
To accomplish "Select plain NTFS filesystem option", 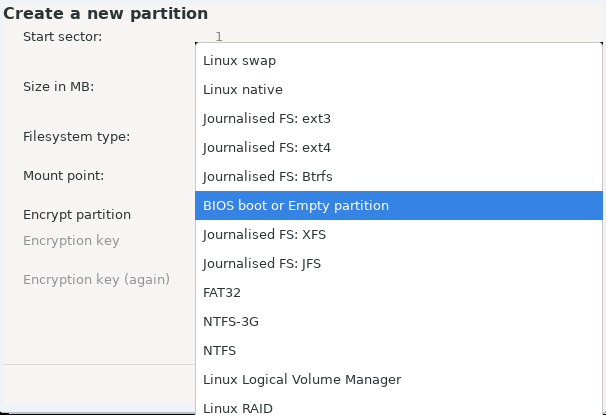I will point(399,350).
